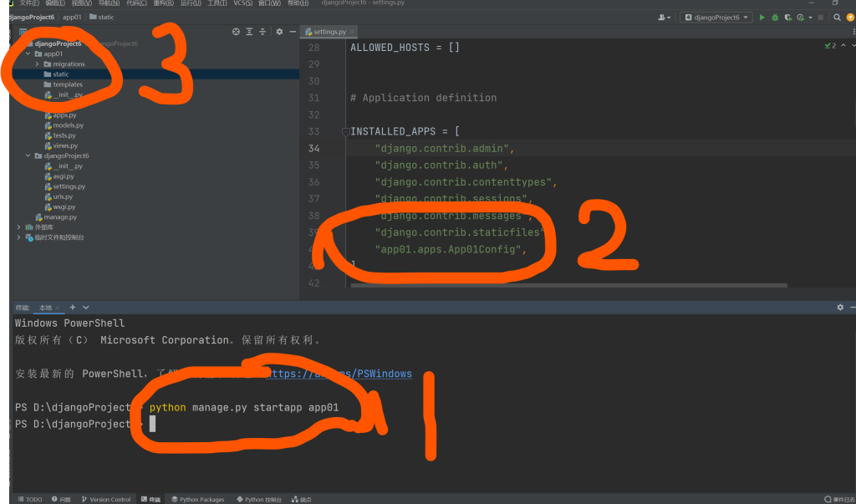Run the djangoProject6 configuration
856x504 pixels.
tap(762, 17)
